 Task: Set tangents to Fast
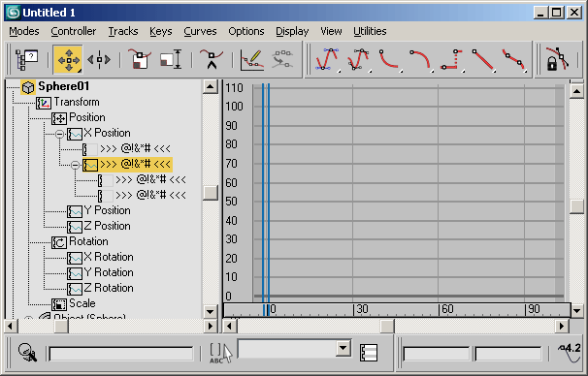389,59
